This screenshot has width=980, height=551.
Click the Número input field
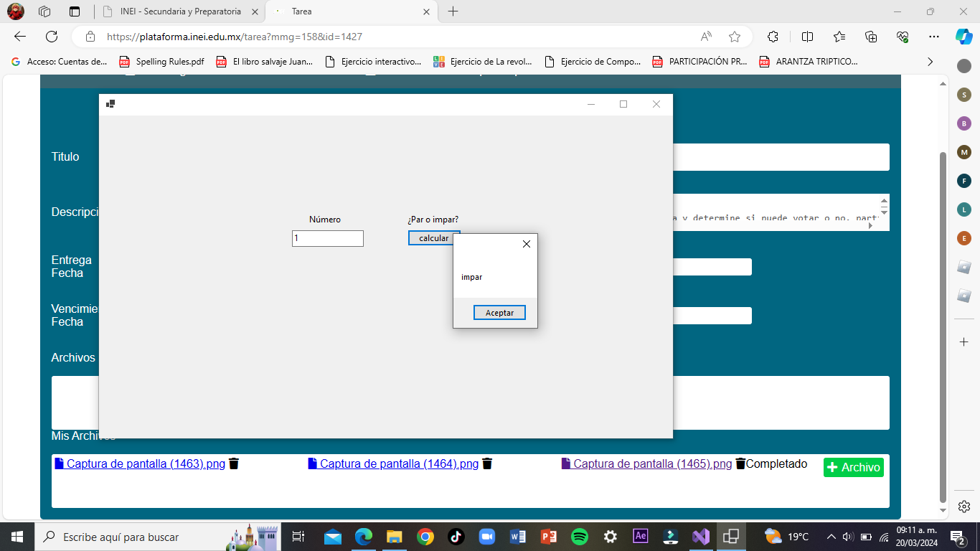[x=327, y=238]
